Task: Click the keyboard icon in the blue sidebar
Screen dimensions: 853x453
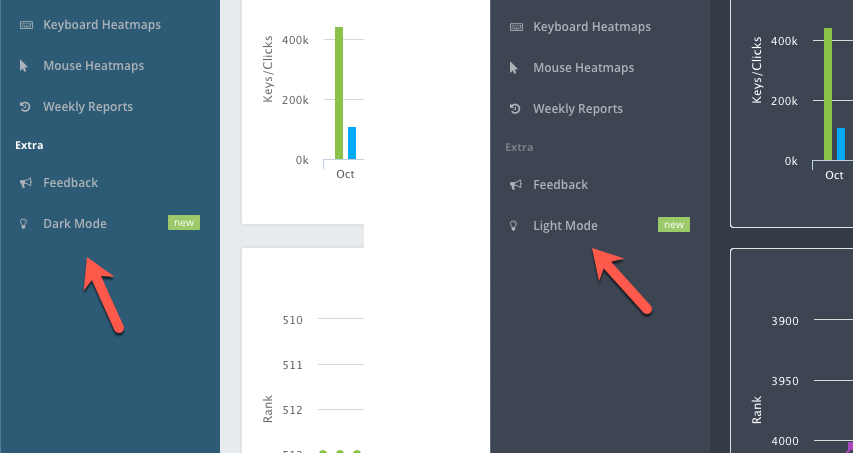Action: coord(24,24)
